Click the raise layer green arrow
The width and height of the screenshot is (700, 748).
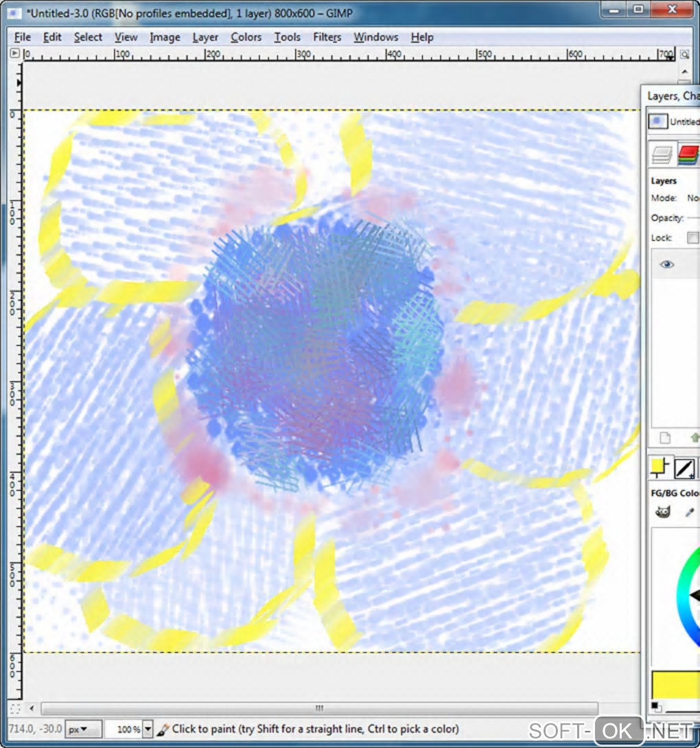coord(695,437)
